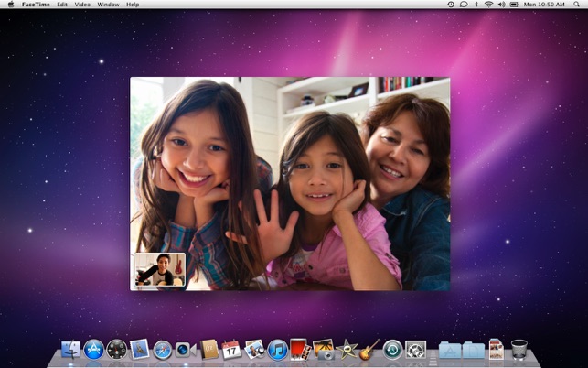Open iTunes in the dock
This screenshot has width=588, height=368.
coord(277,349)
